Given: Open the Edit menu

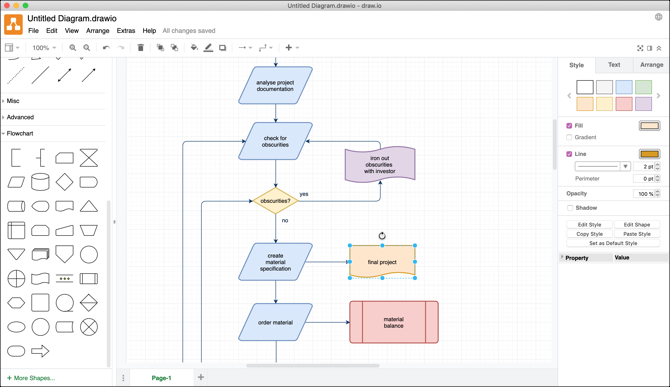Looking at the screenshot, I should 52,31.
